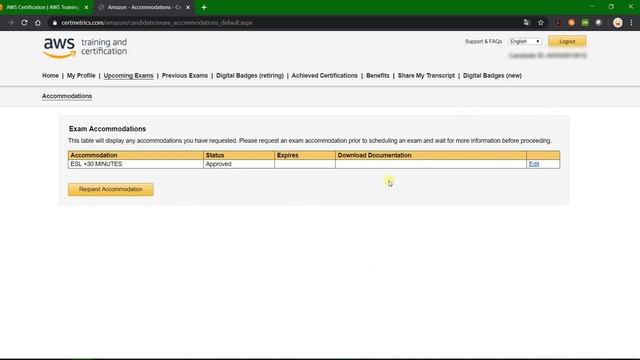Click the address bar URL field
Image resolution: width=640 pixels, height=360 pixels.
[286, 23]
